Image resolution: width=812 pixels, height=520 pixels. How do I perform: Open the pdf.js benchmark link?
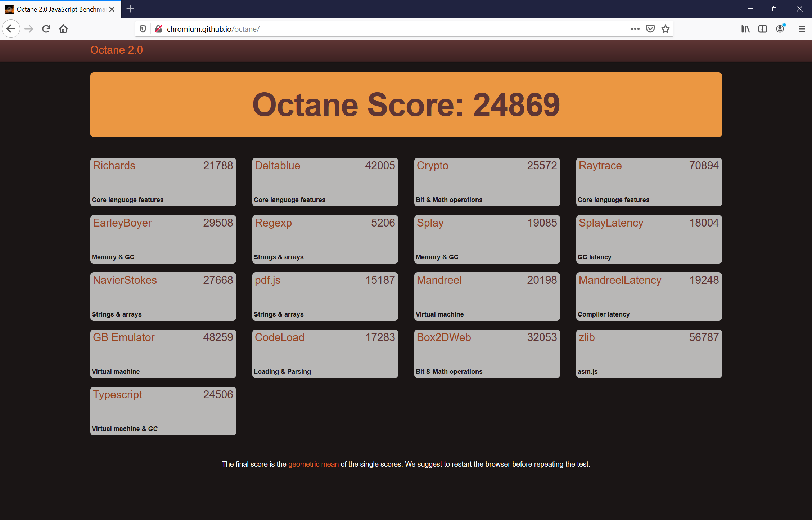coord(267,280)
